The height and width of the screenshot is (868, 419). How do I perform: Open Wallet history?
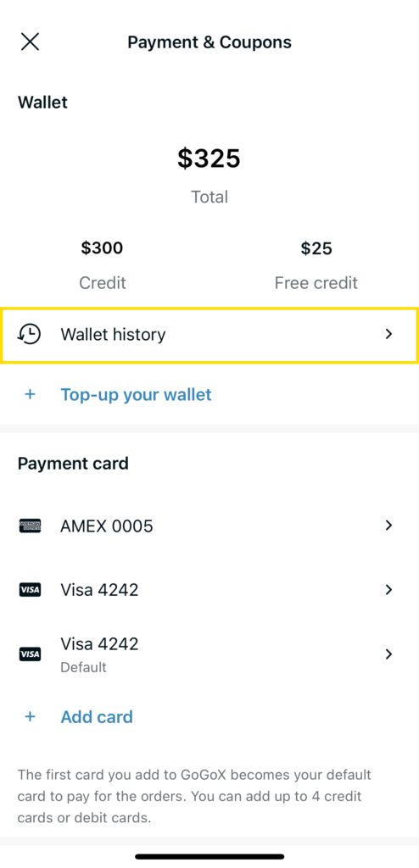[209, 335]
